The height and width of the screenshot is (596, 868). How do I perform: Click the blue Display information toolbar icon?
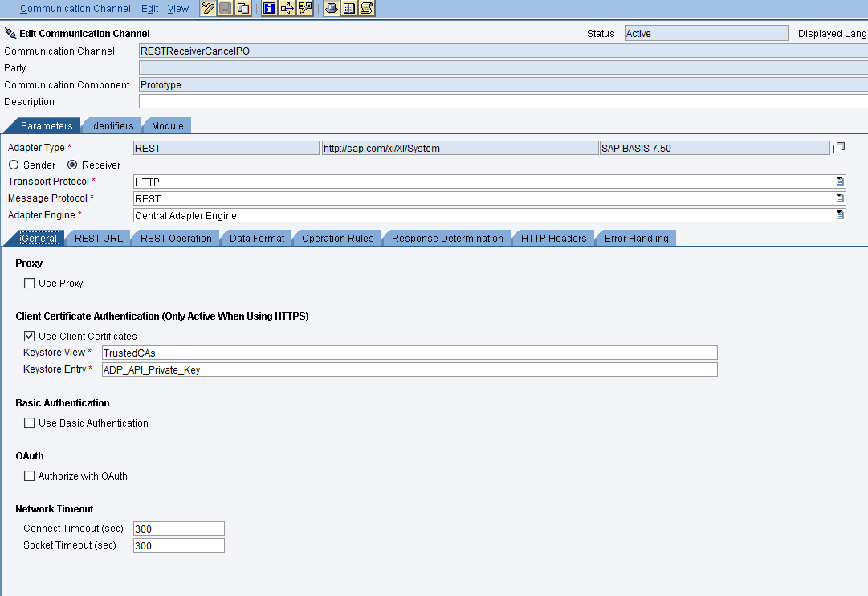click(x=270, y=8)
